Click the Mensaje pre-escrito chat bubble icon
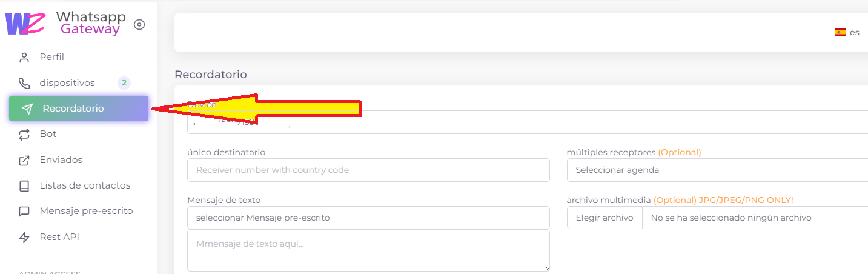 click(x=24, y=212)
